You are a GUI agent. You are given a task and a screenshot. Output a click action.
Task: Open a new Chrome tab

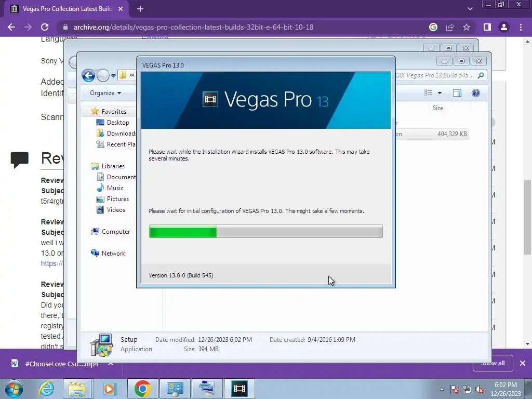140,9
